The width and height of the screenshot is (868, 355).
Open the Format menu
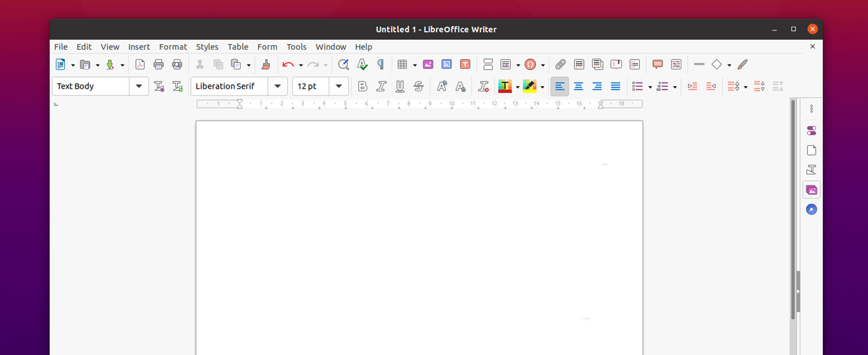(x=173, y=47)
